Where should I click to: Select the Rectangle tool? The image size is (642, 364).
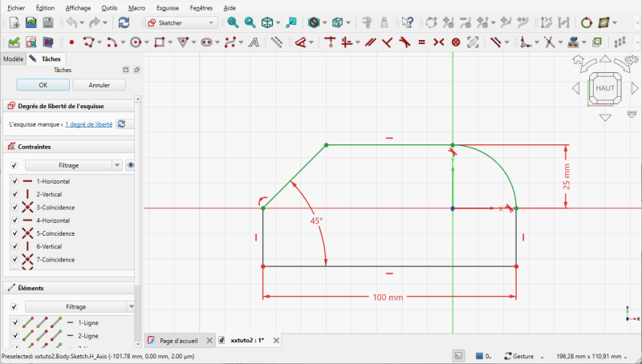click(159, 42)
